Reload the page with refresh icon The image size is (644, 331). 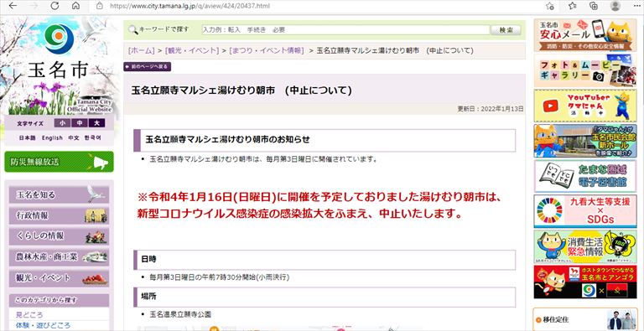click(x=55, y=6)
